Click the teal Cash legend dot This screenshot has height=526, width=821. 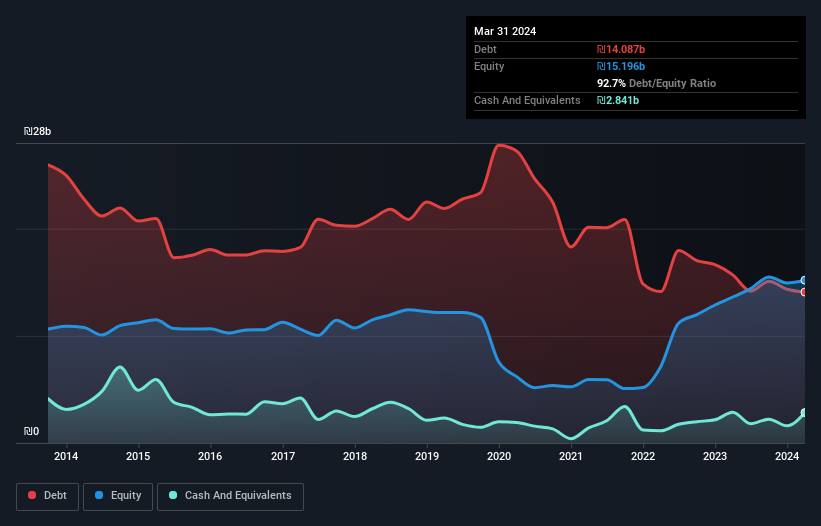click(x=173, y=495)
